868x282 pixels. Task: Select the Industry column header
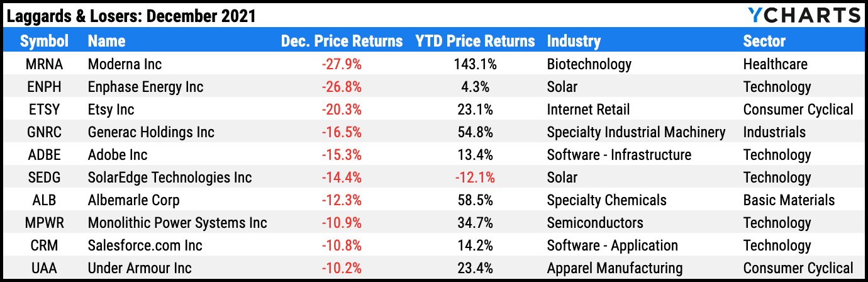(x=574, y=42)
